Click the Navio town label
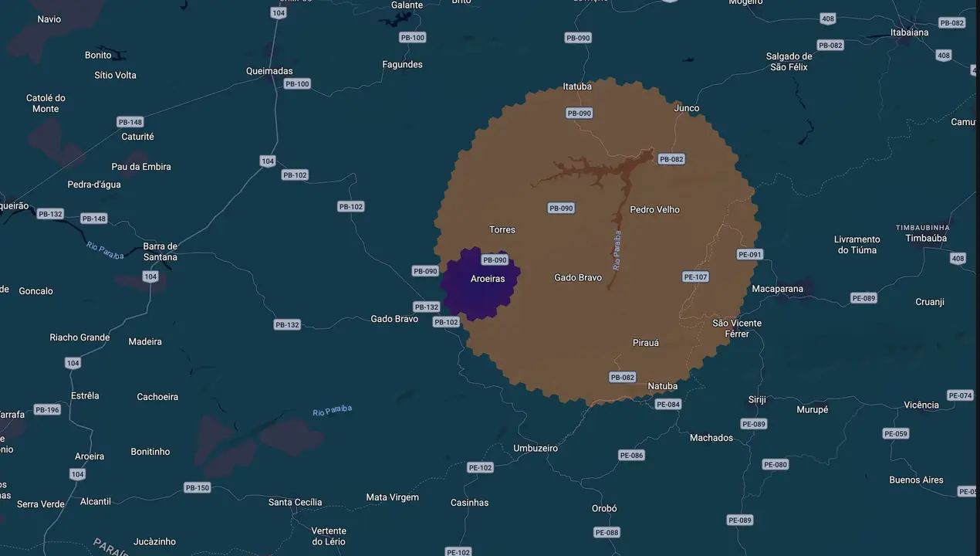 click(x=49, y=19)
